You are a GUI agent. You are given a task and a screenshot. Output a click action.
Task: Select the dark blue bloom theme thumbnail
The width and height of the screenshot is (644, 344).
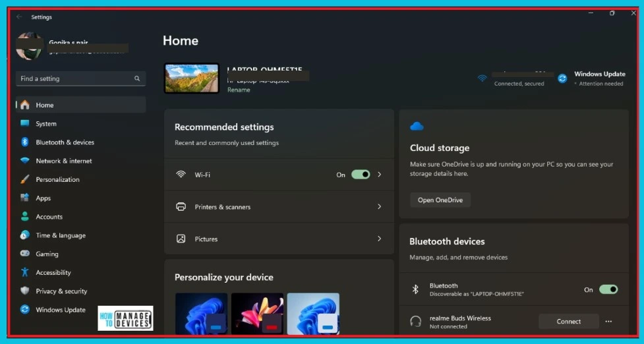pos(201,313)
